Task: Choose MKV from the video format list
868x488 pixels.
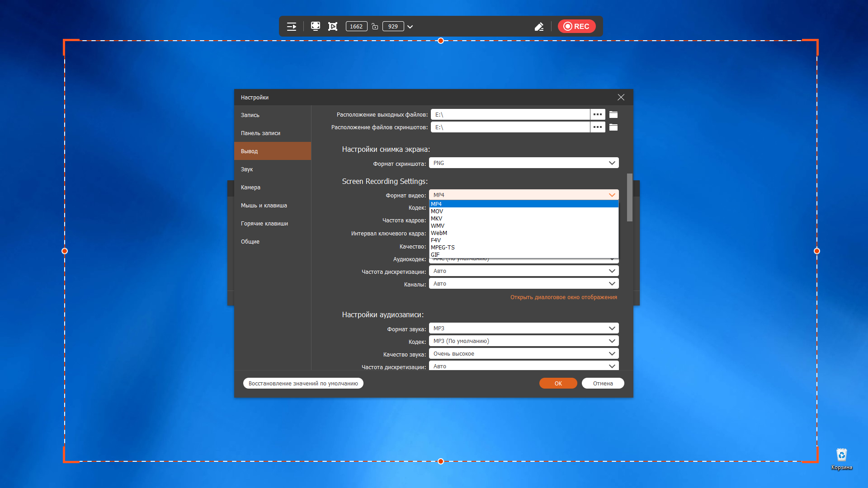Action: tap(437, 219)
